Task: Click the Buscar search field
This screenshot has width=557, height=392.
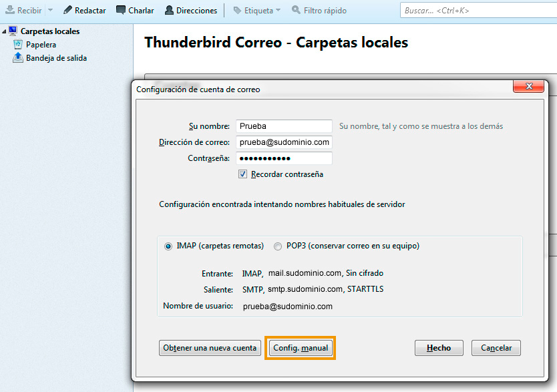Action: (x=478, y=10)
